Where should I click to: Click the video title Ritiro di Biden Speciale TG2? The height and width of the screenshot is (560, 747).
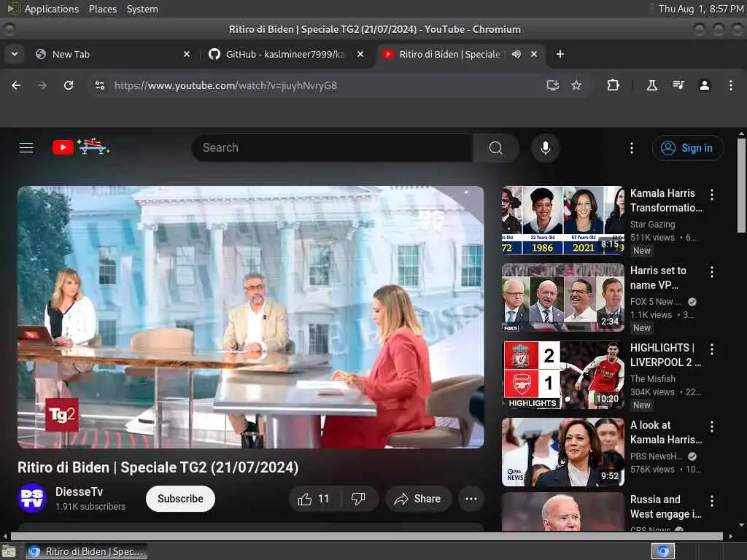tap(158, 467)
